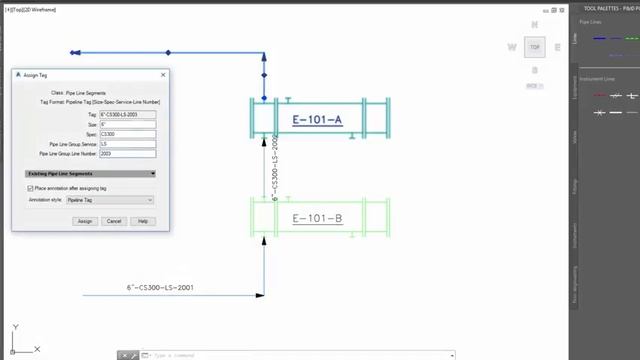Open Existing Pipe Line Segments dropdown
Viewport: 640px width, 360px height.
point(90,174)
